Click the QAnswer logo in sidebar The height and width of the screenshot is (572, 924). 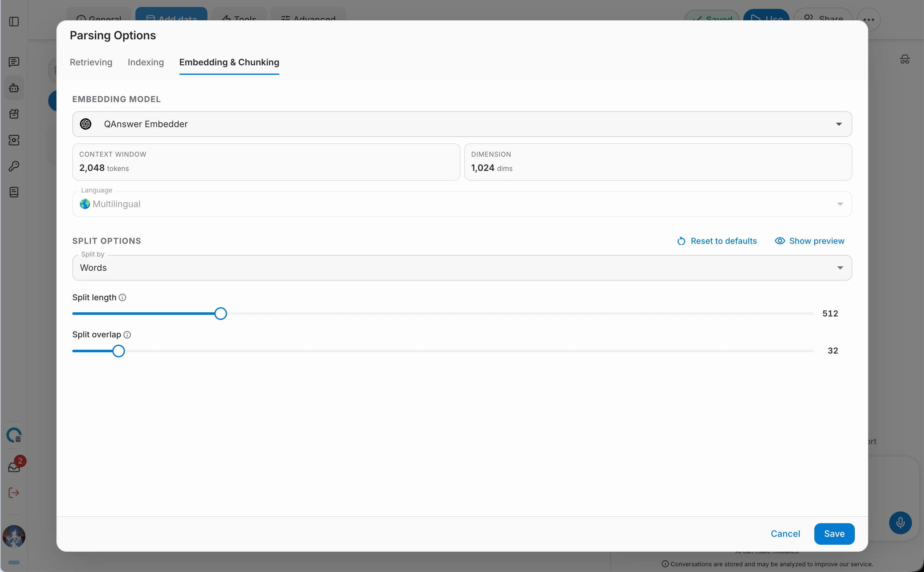pyautogui.click(x=14, y=435)
